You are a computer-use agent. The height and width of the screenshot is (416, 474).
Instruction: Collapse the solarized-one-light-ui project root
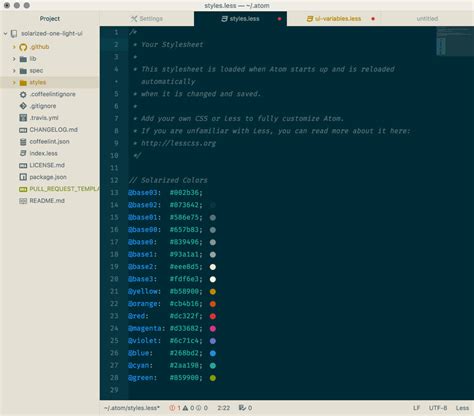pos(5,34)
